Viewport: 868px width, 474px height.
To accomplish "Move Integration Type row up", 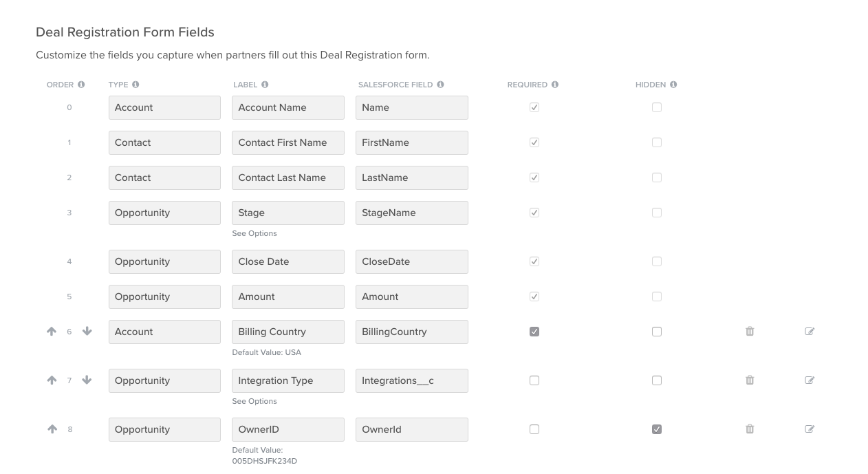I will tap(52, 380).
